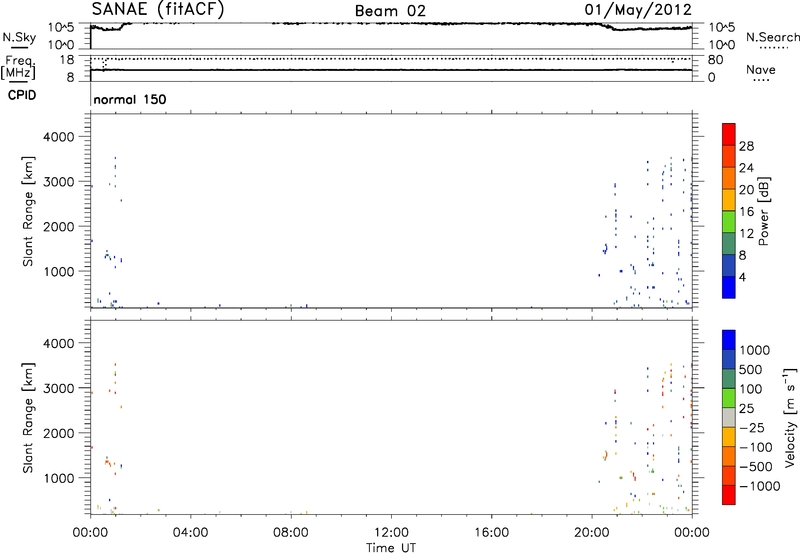The width and height of the screenshot is (800, 554).
Task: Click the SANAE (fitACF) plot title
Action: (x=158, y=10)
